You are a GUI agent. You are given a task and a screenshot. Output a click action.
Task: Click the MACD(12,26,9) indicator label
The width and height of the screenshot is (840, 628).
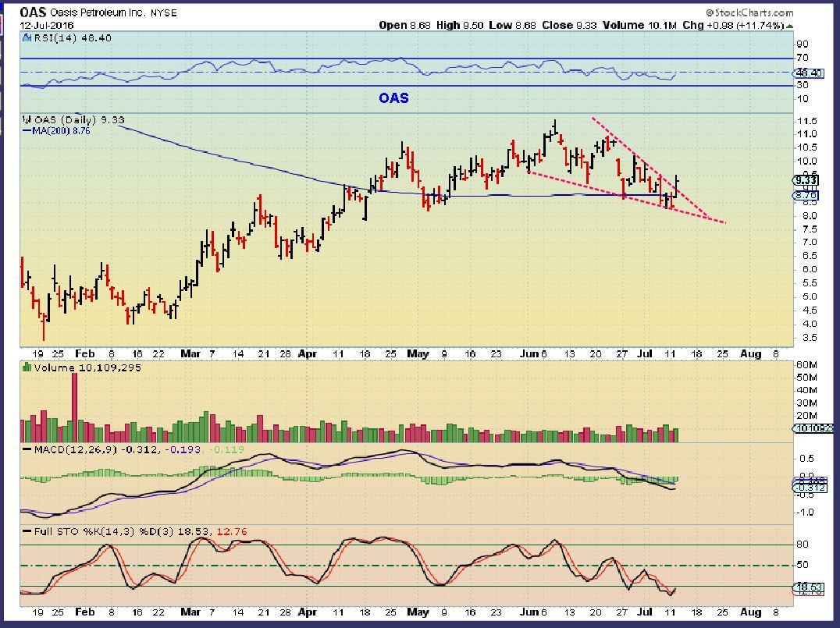[75, 449]
